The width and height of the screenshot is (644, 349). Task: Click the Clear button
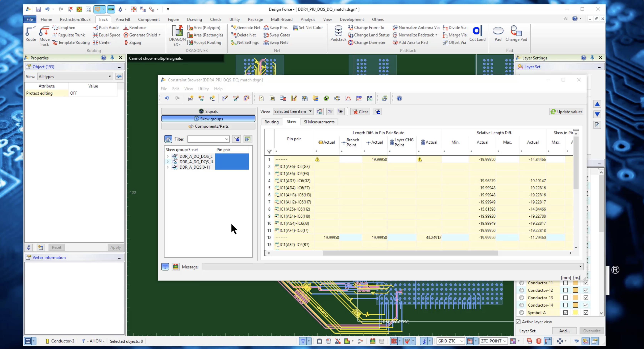[360, 112]
